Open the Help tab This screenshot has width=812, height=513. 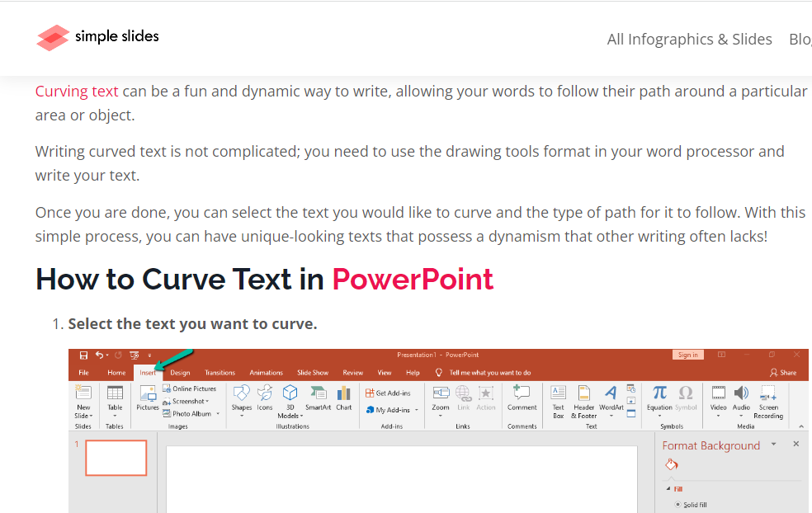pos(413,373)
